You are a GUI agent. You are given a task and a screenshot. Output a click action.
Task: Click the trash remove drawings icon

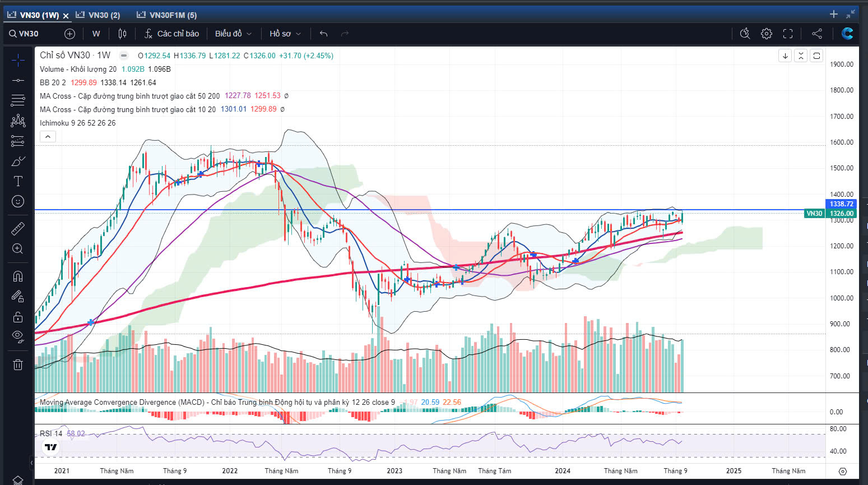point(18,364)
